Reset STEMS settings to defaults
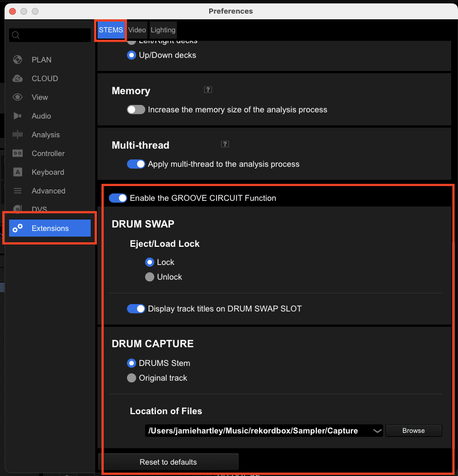 [x=168, y=462]
